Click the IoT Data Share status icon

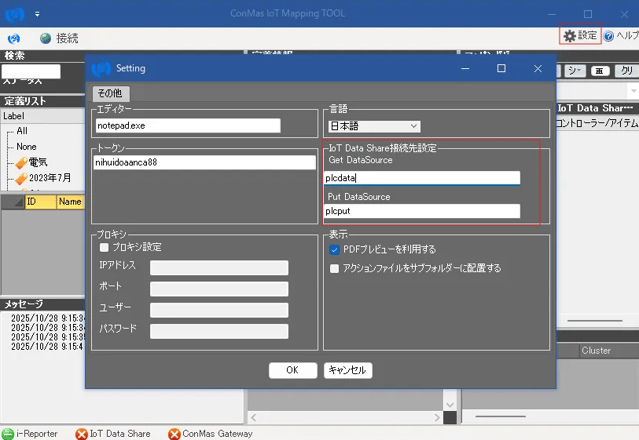[81, 434]
